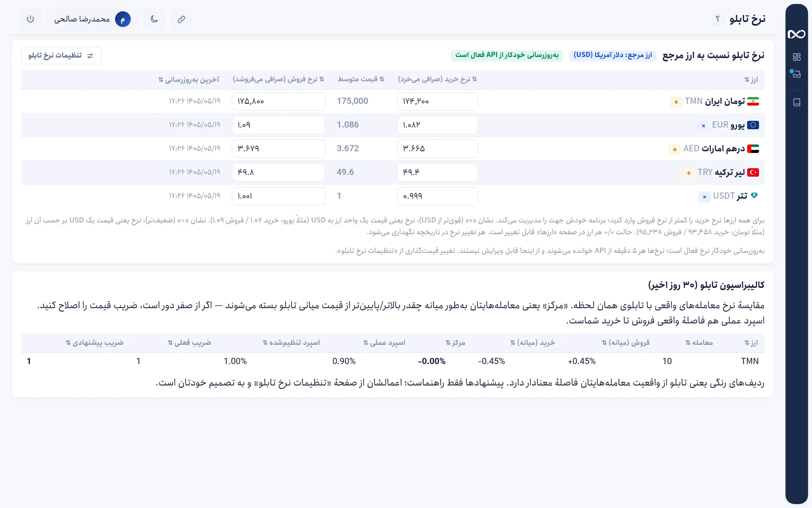Toggle dark mode with the moon icon
This screenshot has height=508, width=812.
[154, 19]
